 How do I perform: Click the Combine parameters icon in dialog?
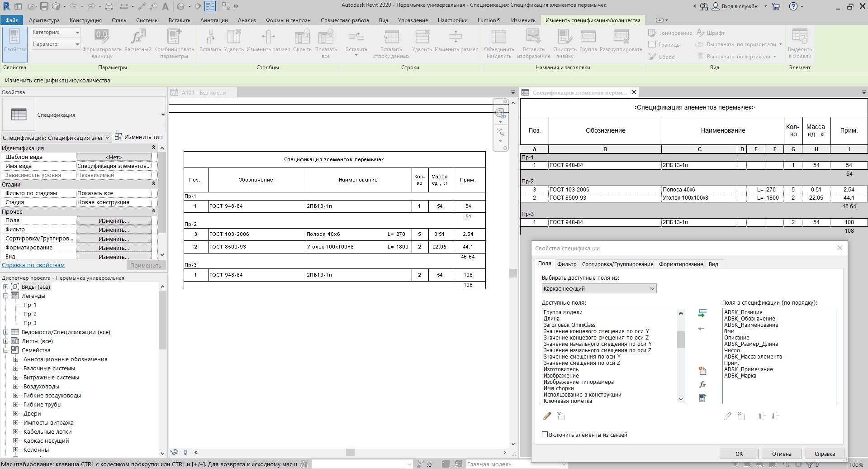click(x=702, y=397)
